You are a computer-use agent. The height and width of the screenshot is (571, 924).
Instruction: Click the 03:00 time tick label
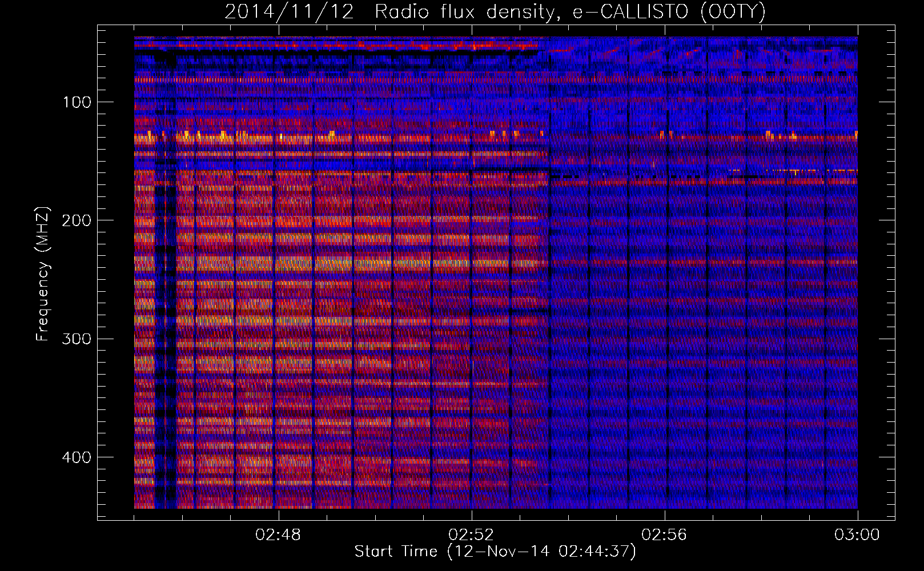(x=857, y=535)
